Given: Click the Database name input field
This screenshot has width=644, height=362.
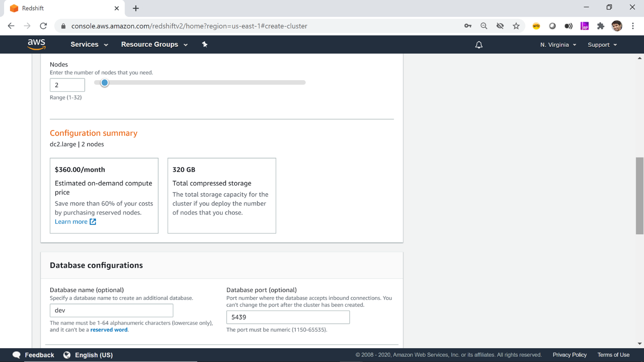Looking at the screenshot, I should coord(111,310).
